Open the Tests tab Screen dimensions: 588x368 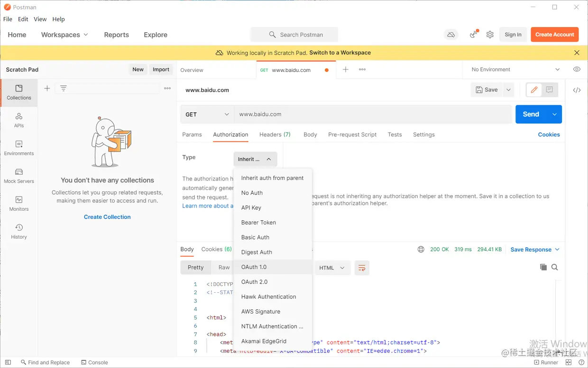pyautogui.click(x=395, y=135)
